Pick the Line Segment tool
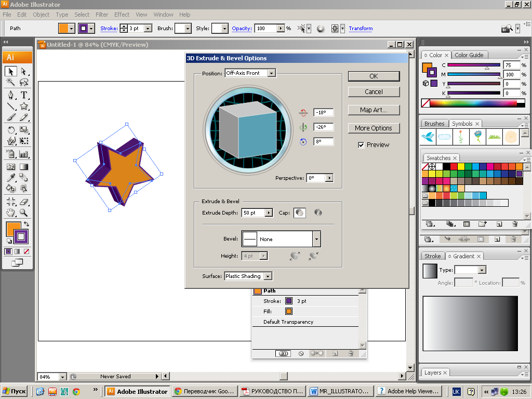Image resolution: width=532 pixels, height=399 pixels. pyautogui.click(x=10, y=106)
